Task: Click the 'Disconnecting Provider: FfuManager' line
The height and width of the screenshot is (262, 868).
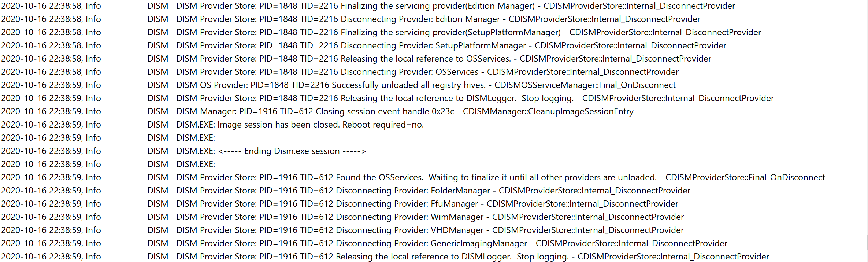Action: click(x=407, y=204)
